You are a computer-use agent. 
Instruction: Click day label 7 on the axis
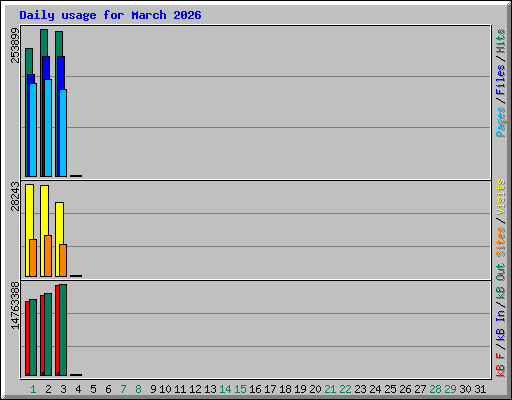[123, 389]
